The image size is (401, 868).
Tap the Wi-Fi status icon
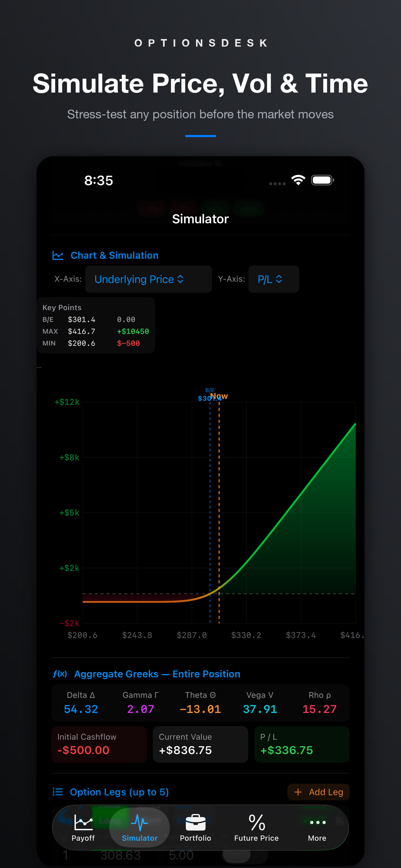point(298,180)
